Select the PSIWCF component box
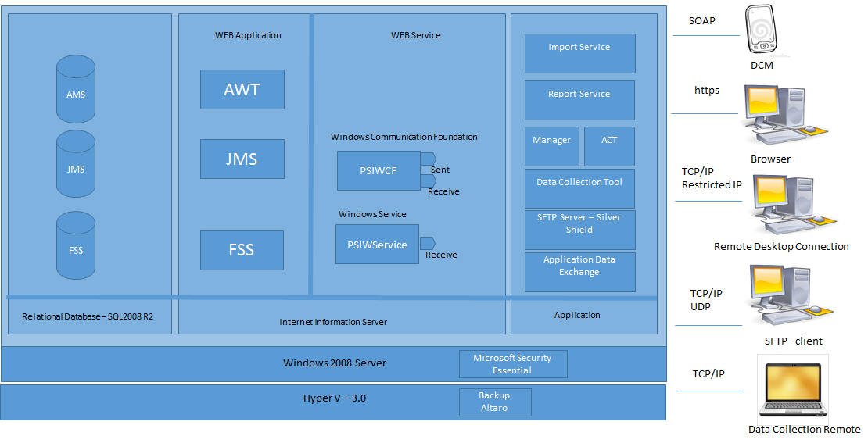This screenshot has width=868, height=443. [x=378, y=171]
